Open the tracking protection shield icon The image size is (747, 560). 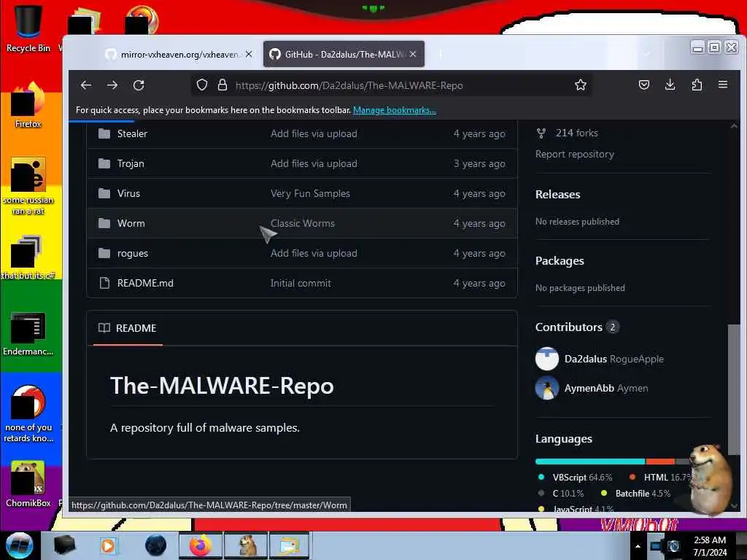pyautogui.click(x=202, y=85)
